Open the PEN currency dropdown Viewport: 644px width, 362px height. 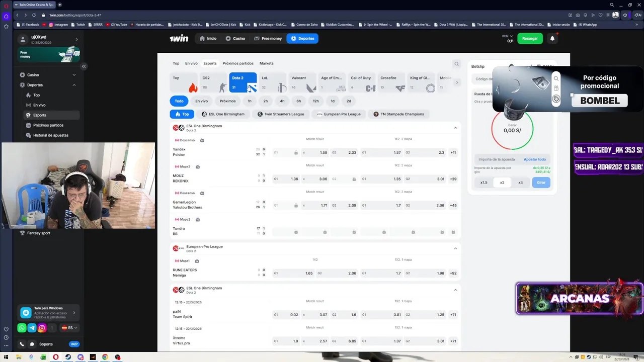tap(508, 36)
